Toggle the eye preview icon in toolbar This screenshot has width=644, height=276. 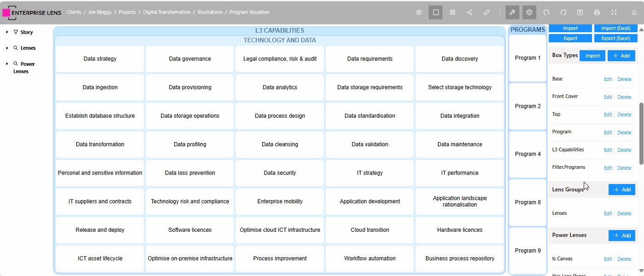tap(419, 12)
